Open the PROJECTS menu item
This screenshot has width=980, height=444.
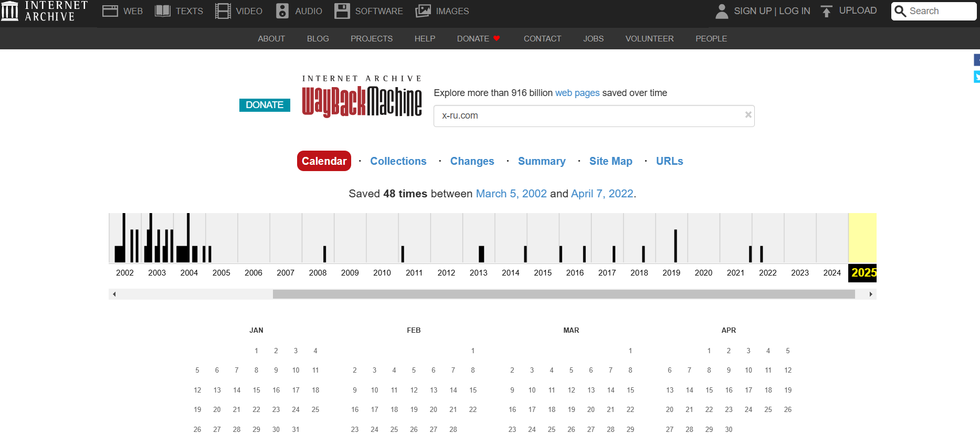coord(372,39)
